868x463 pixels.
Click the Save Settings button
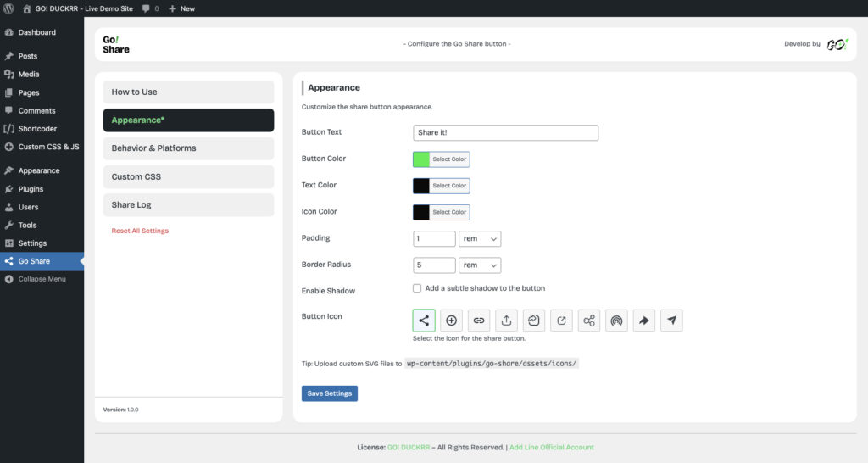[x=330, y=393]
